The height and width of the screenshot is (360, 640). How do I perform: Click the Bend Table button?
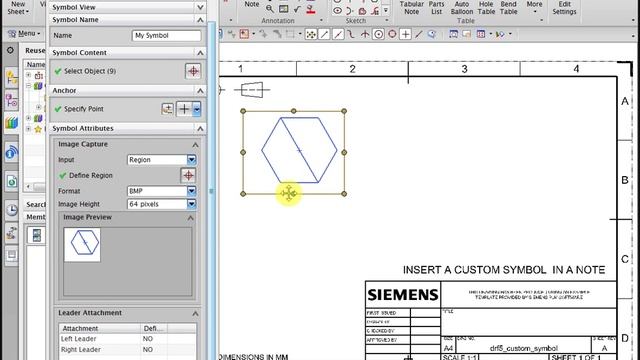(509, 8)
